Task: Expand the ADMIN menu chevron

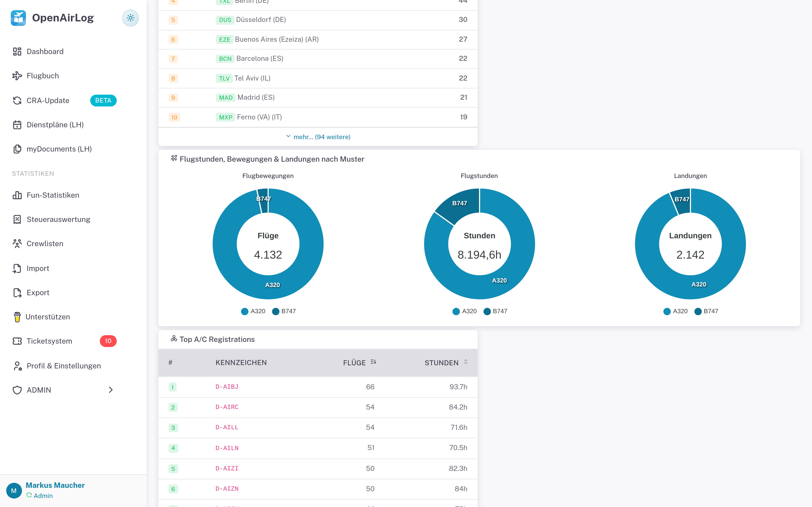Action: tap(111, 390)
